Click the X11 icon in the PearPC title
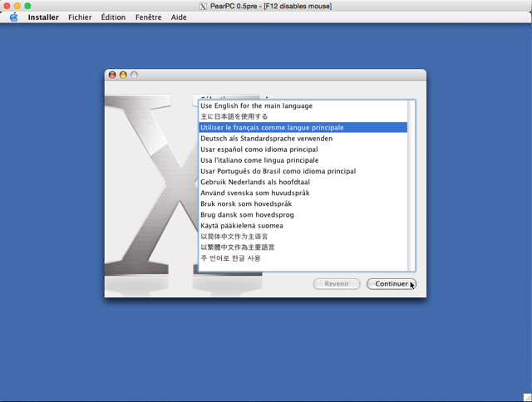 [203, 6]
